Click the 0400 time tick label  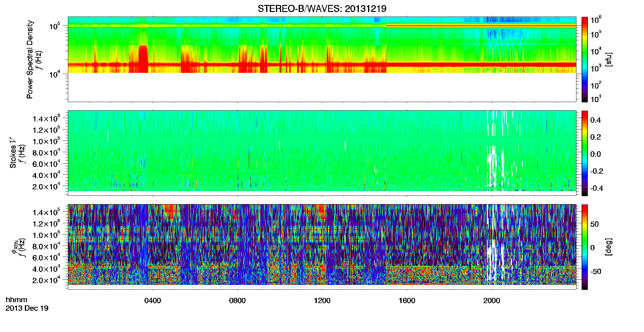[152, 301]
